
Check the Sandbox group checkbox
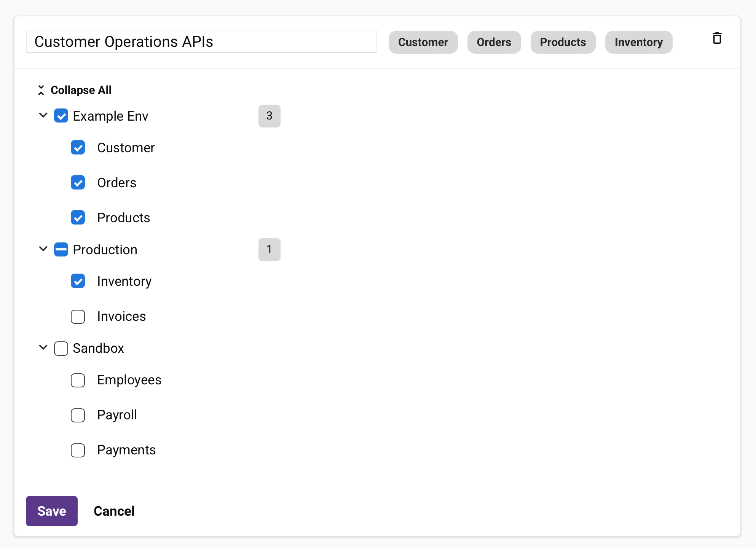pyautogui.click(x=61, y=348)
